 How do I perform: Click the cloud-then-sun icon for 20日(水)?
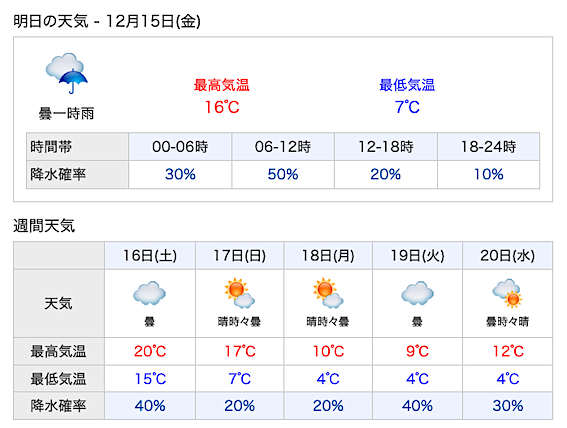pyautogui.click(x=507, y=293)
